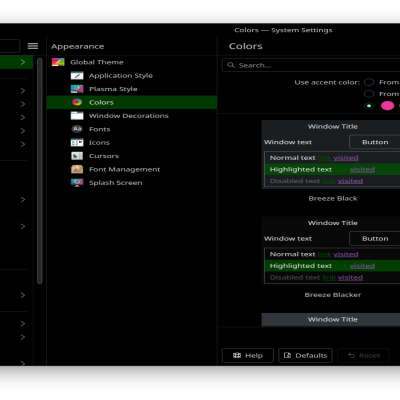Open the Splash Screen icon
This screenshot has height=400, width=400.
77,183
